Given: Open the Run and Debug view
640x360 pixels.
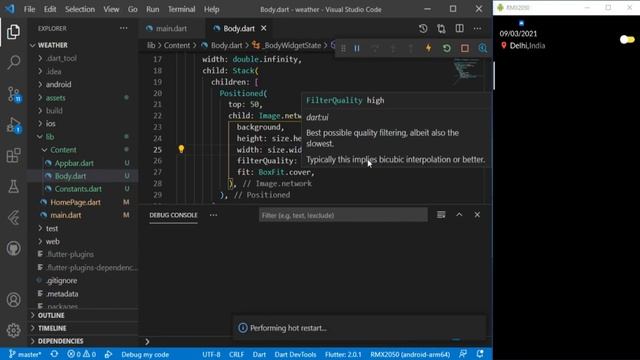Looking at the screenshot, I should pyautogui.click(x=13, y=125).
